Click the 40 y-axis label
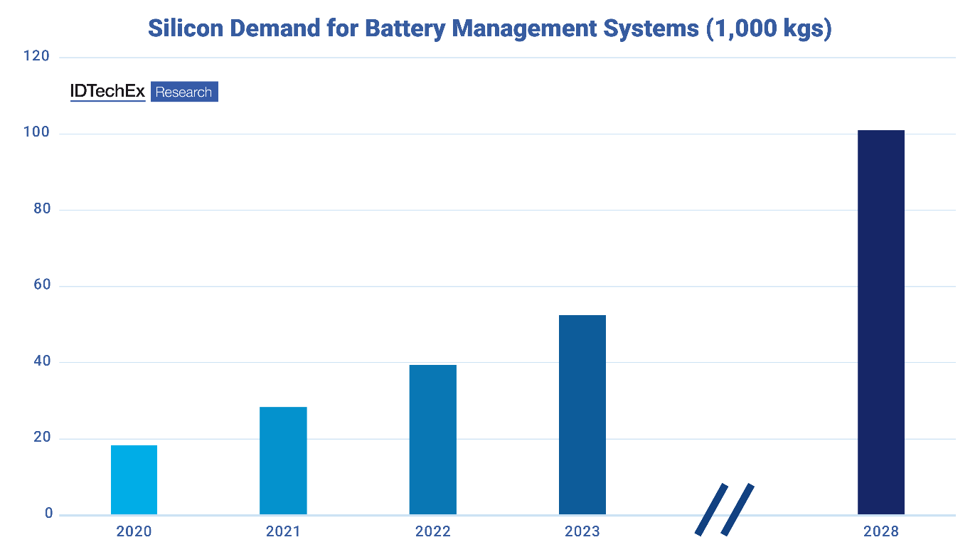The image size is (980, 552). (41, 361)
